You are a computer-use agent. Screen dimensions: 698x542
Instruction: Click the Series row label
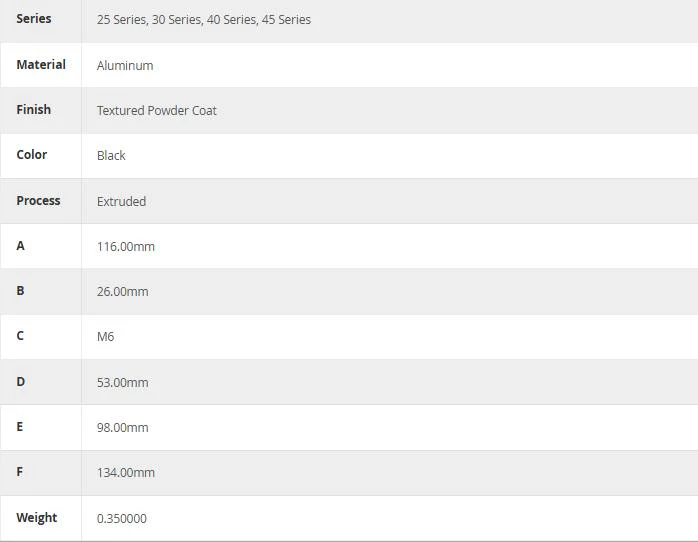[34, 19]
